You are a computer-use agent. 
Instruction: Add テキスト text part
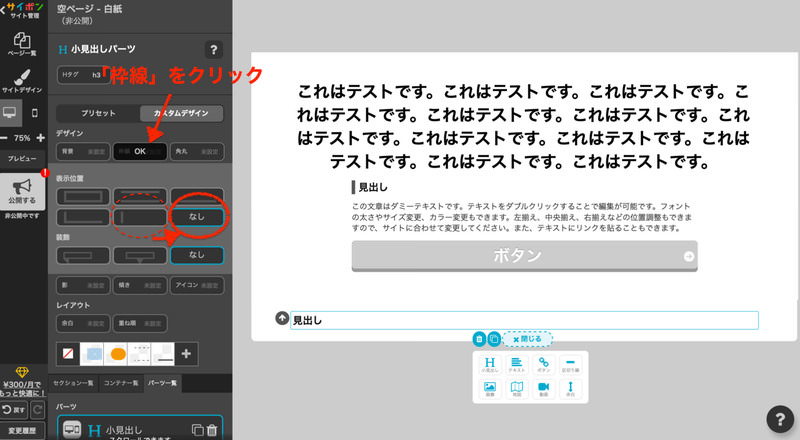point(516,364)
